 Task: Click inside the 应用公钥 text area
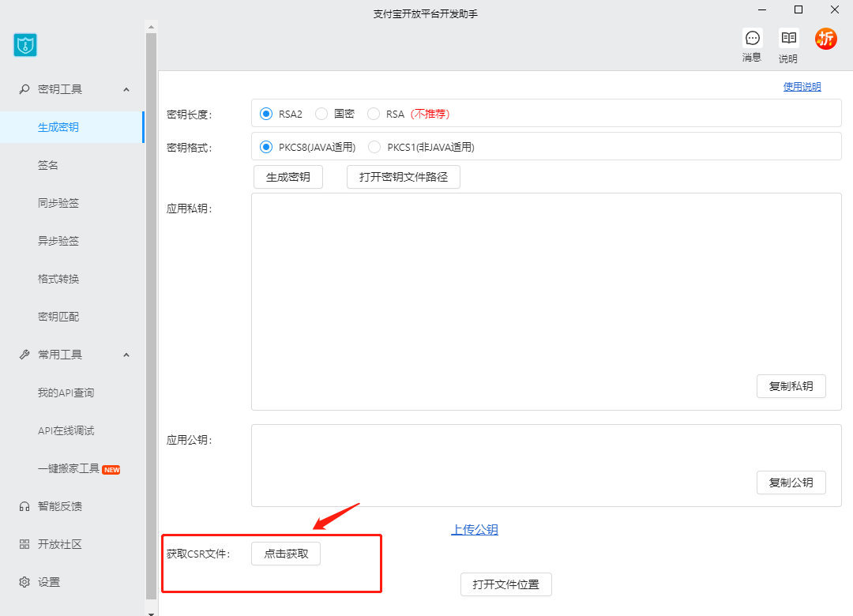(547, 466)
